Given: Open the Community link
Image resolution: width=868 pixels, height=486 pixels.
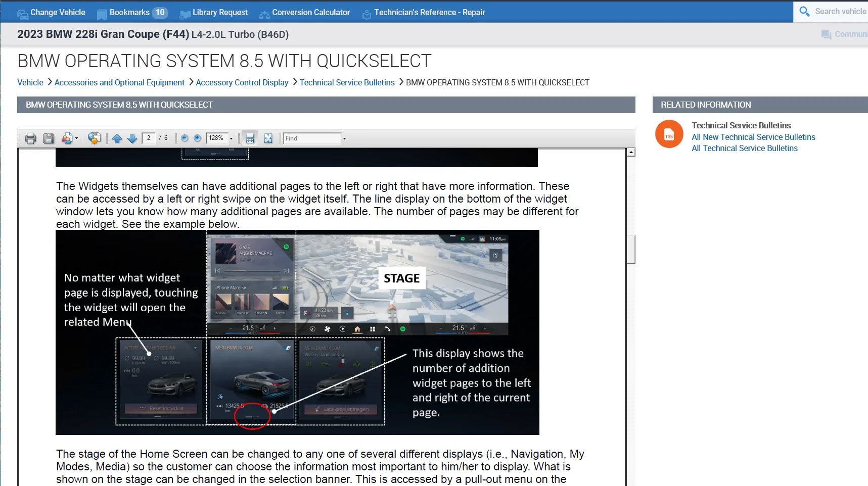Looking at the screenshot, I should [851, 34].
